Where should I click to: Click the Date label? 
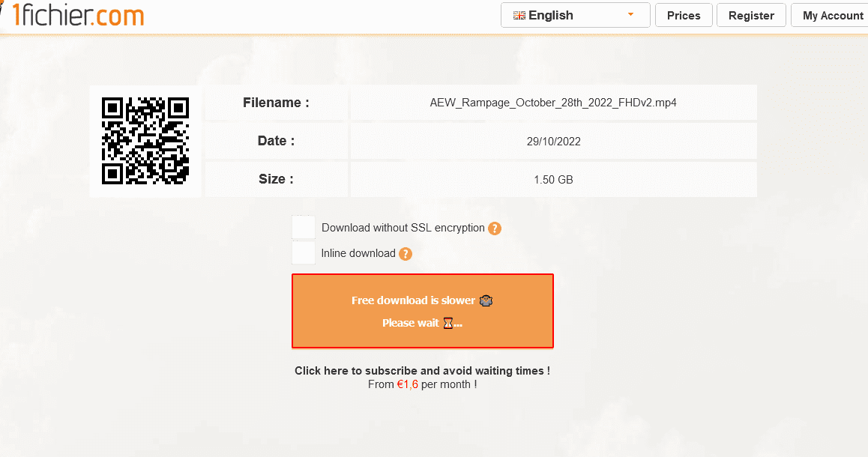276,141
